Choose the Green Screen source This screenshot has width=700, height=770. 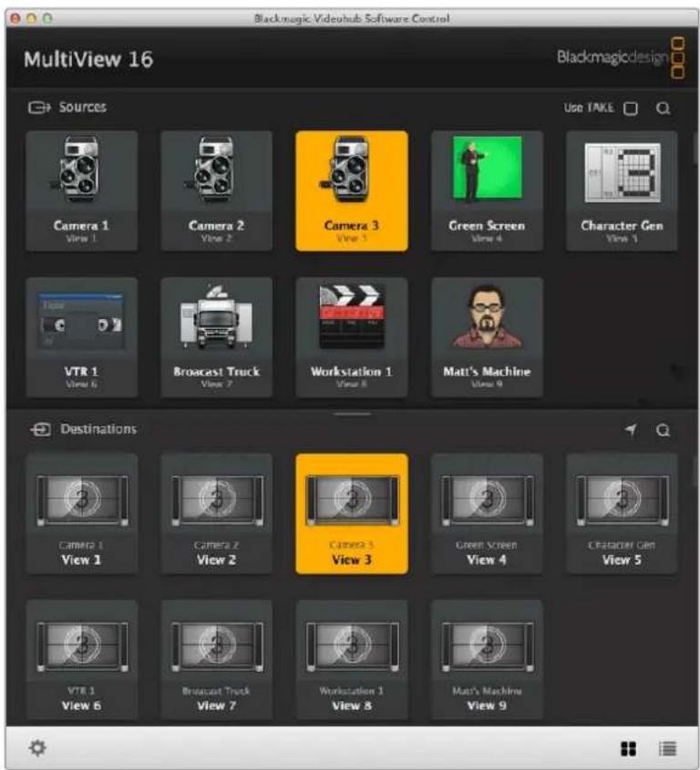[x=487, y=191]
